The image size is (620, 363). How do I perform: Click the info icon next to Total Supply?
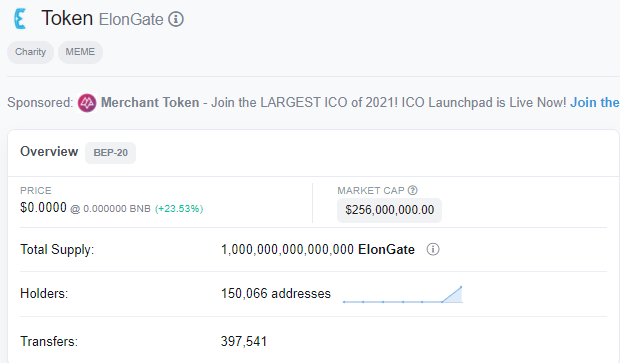click(x=433, y=250)
